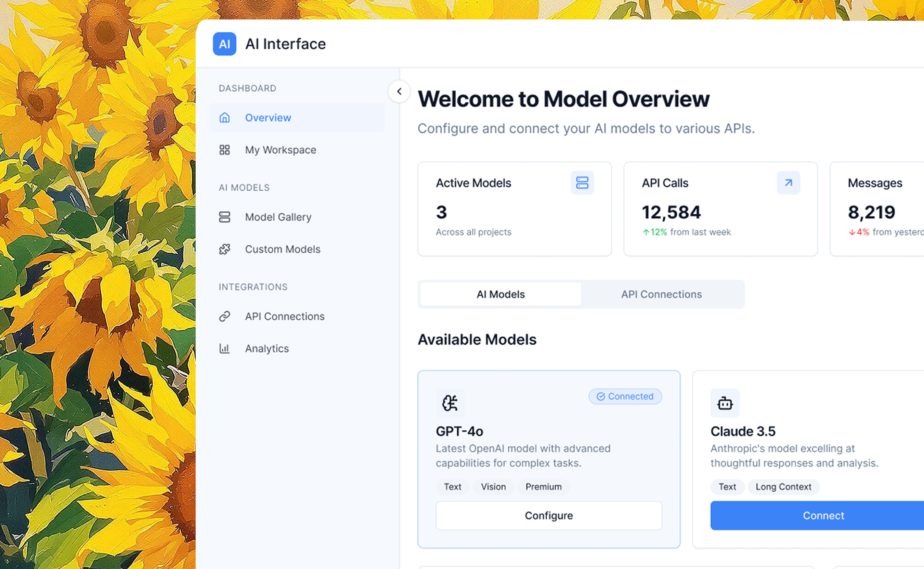Click the Connected status badge

click(625, 396)
